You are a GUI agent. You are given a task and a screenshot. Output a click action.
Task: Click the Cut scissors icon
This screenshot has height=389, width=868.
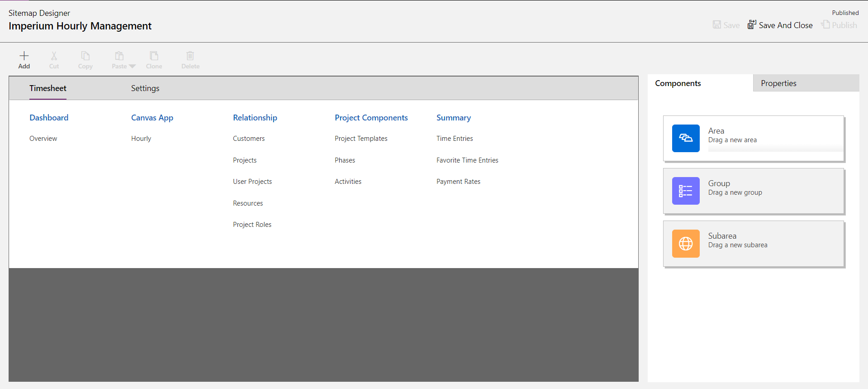(54, 56)
